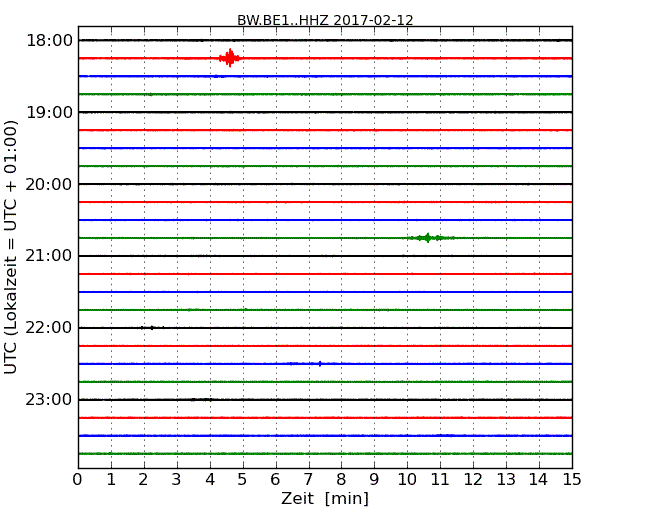Click the x-axis tick label 2
Viewport: 650px width, 520px height.
144,480
